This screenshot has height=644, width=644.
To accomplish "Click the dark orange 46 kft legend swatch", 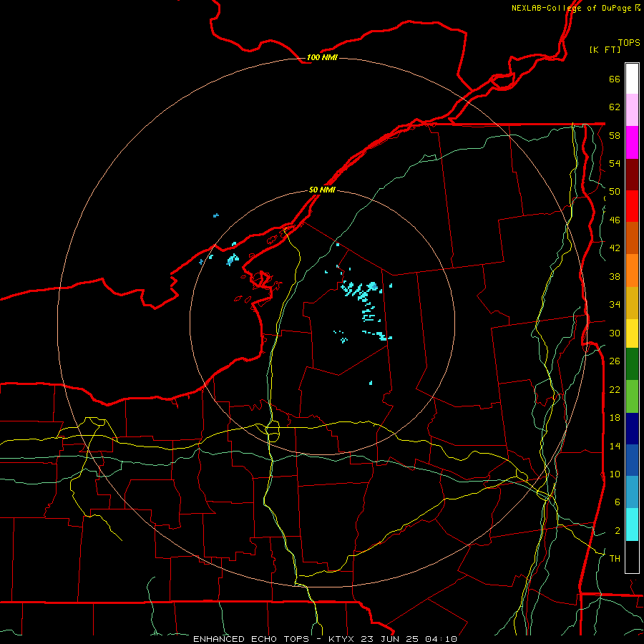I will [632, 238].
